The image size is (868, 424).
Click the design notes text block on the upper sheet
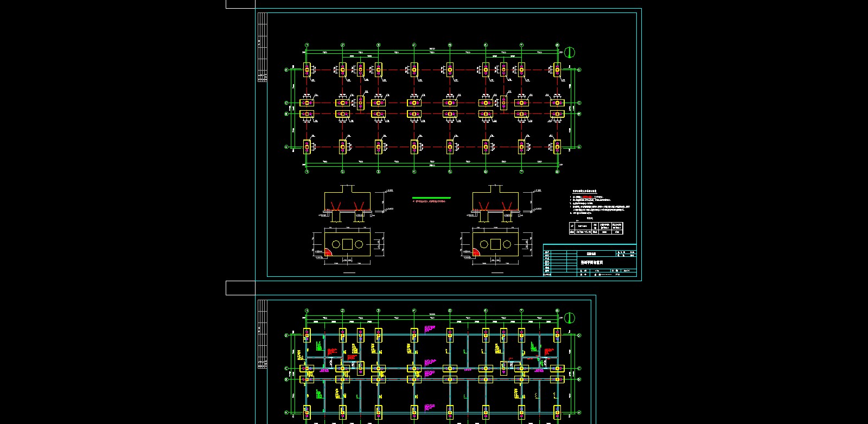click(599, 202)
